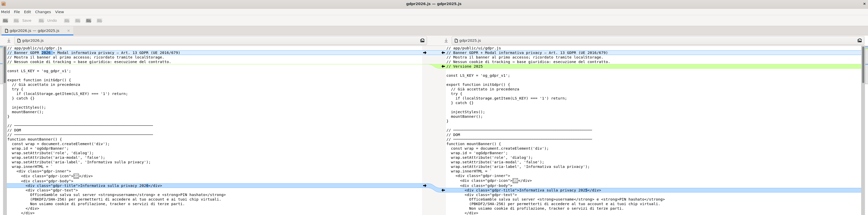Click '// Mostra il banner al primo accesso' right pane

[525, 57]
